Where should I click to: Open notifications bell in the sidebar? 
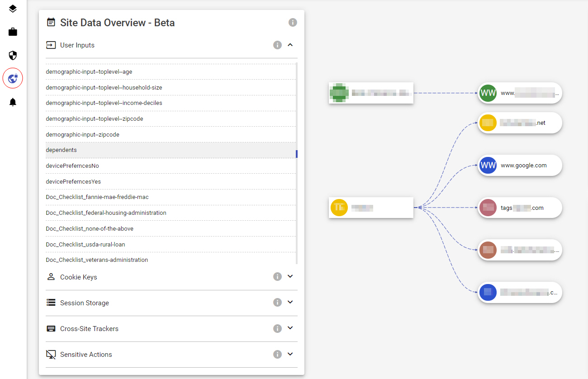click(x=13, y=102)
